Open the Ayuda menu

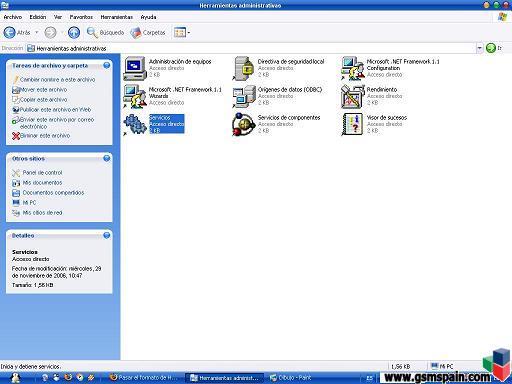[148, 17]
